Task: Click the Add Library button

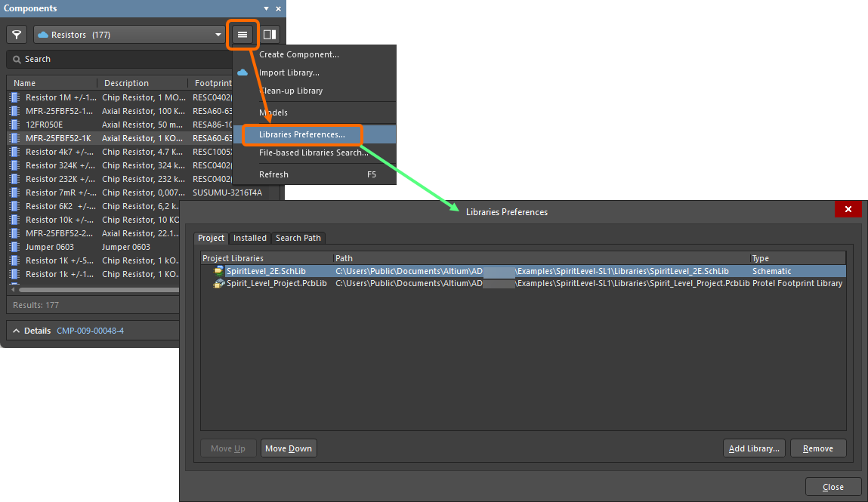Action: [x=753, y=448]
